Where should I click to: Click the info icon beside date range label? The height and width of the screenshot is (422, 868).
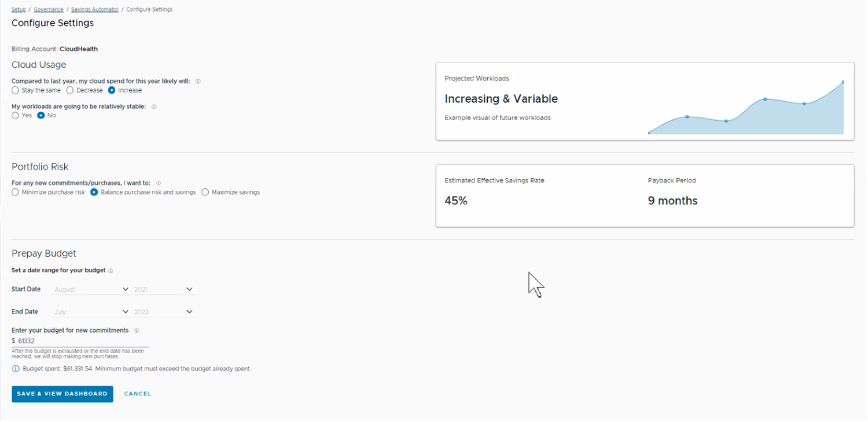pos(111,270)
